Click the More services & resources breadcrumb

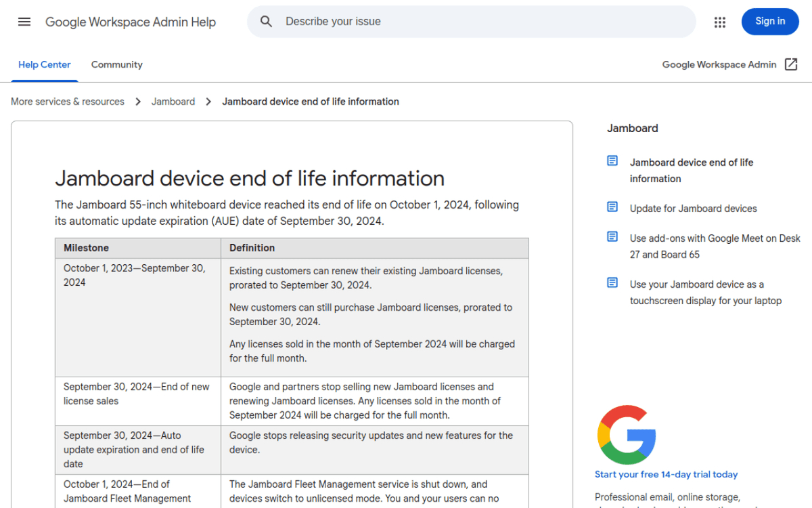(67, 101)
